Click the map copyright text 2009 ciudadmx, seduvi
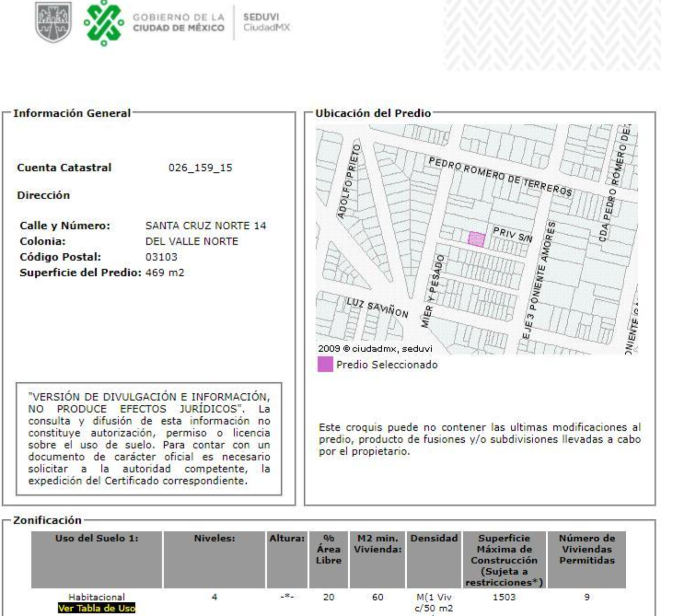 click(x=375, y=349)
